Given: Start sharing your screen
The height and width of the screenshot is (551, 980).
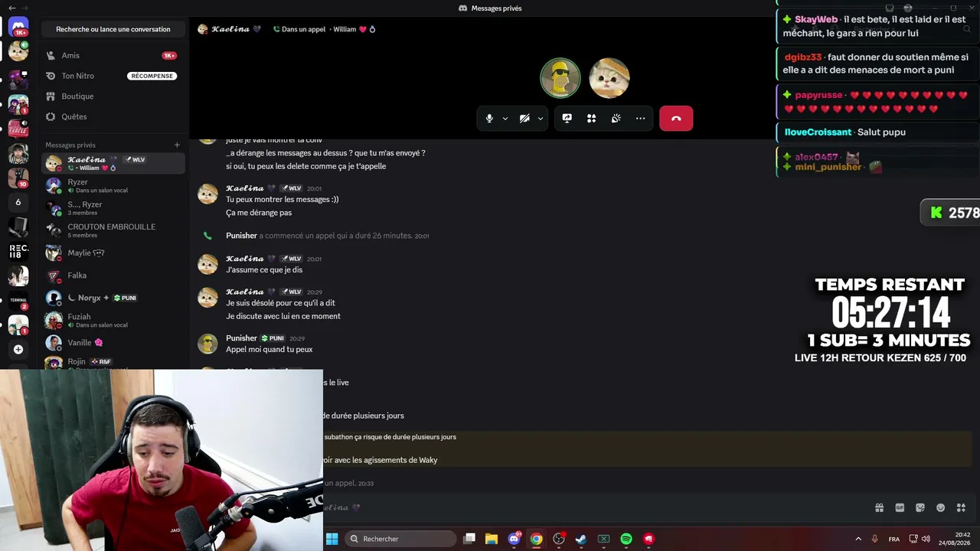Looking at the screenshot, I should [x=567, y=119].
